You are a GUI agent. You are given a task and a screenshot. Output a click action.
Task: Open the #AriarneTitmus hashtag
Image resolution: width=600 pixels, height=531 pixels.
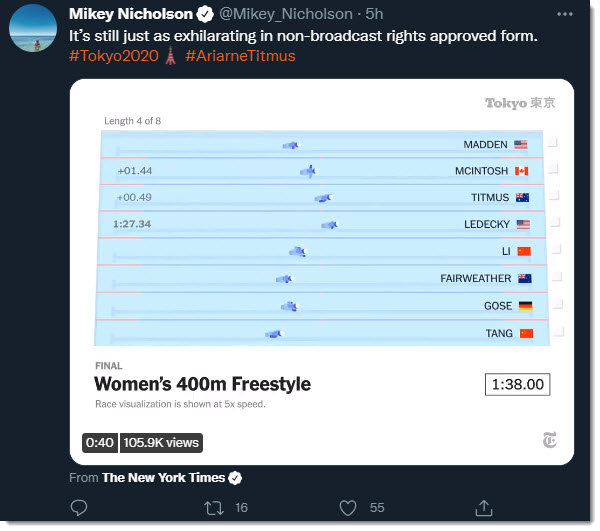(240, 56)
